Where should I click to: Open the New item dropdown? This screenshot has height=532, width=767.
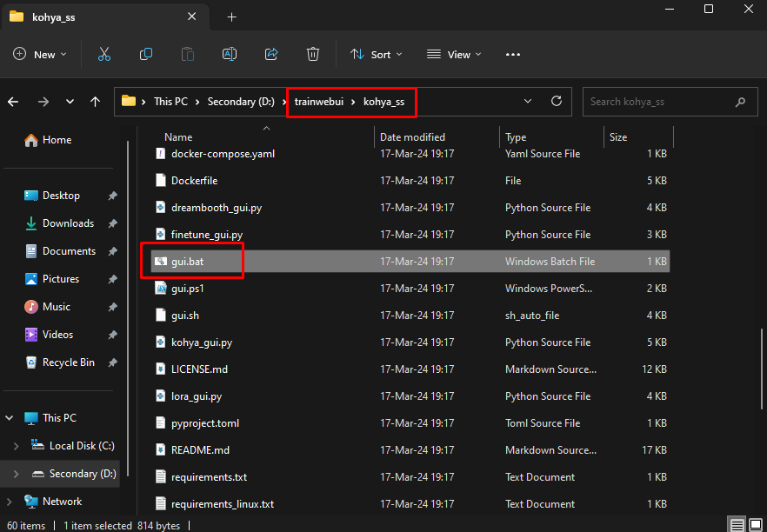pyautogui.click(x=40, y=54)
